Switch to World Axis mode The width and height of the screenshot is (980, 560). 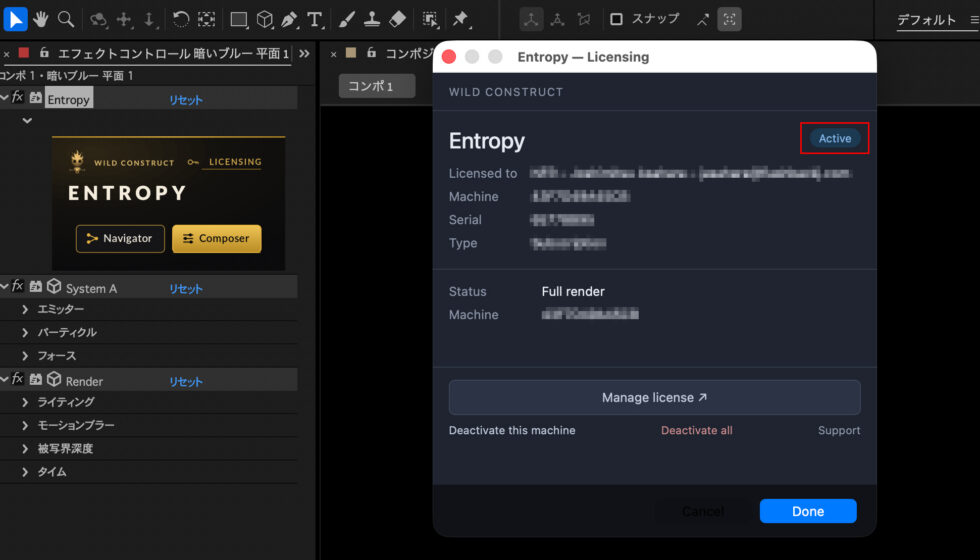coord(558,19)
